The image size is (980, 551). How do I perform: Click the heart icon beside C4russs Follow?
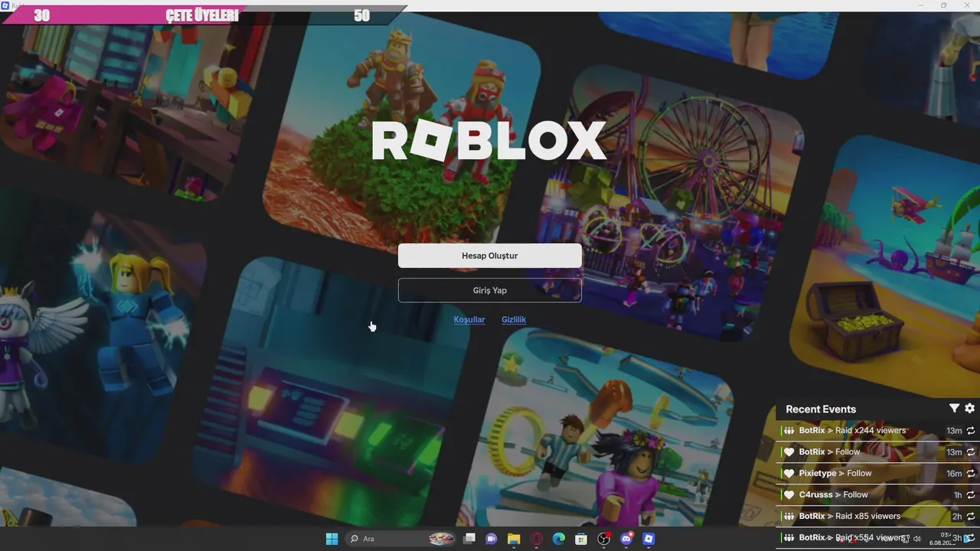[x=789, y=495]
